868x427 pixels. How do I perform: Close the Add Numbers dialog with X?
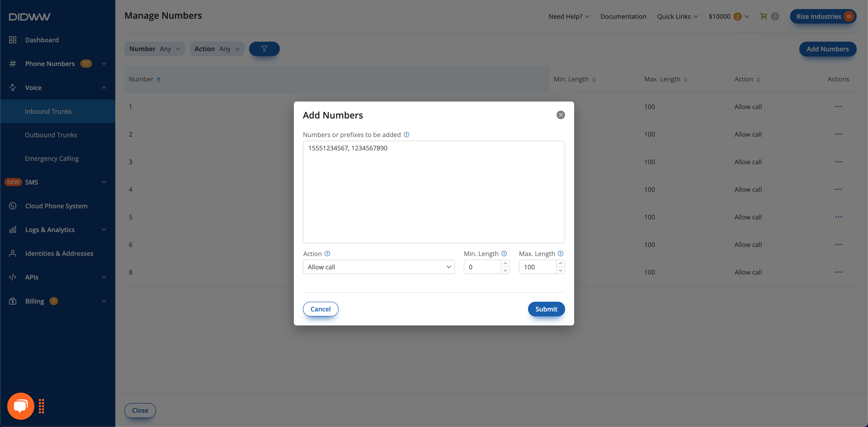coord(560,115)
